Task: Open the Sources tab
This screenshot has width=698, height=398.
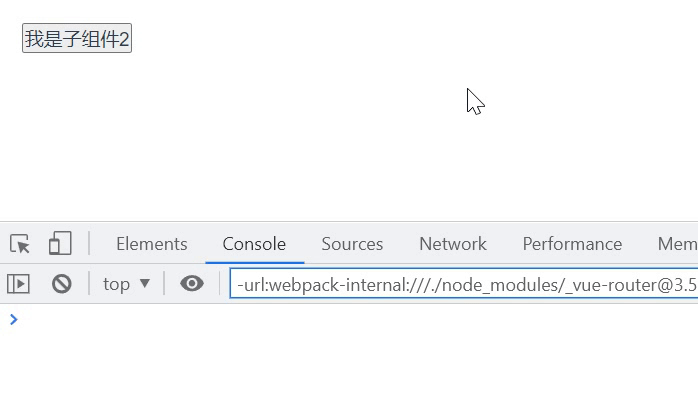Action: tap(352, 244)
